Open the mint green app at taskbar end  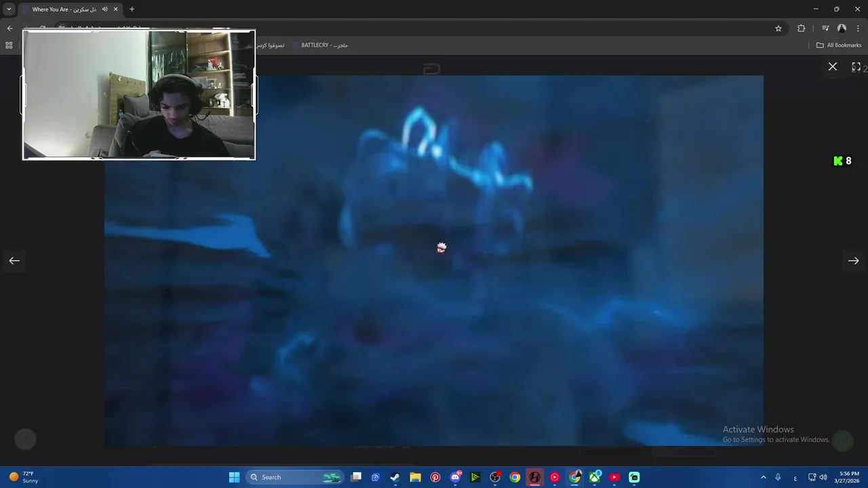pyautogui.click(x=634, y=477)
